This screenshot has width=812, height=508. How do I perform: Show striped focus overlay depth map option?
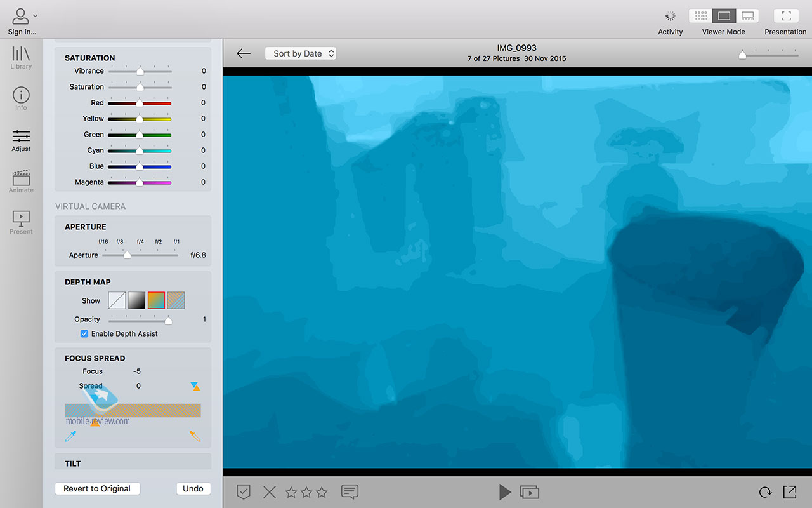[176, 300]
